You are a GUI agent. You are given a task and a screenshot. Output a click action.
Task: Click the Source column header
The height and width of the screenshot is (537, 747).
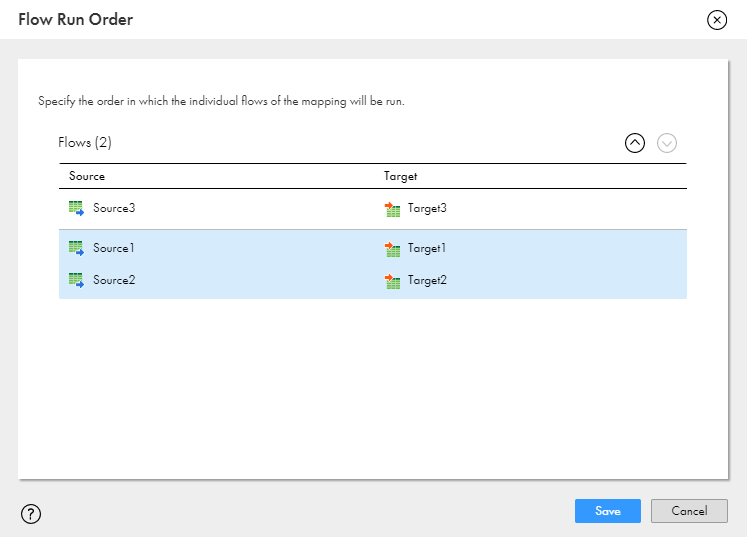pyautogui.click(x=87, y=176)
